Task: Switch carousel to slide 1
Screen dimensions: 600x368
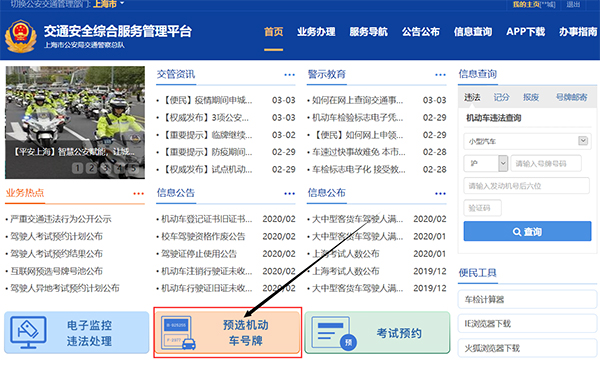Action: pyautogui.click(x=77, y=168)
